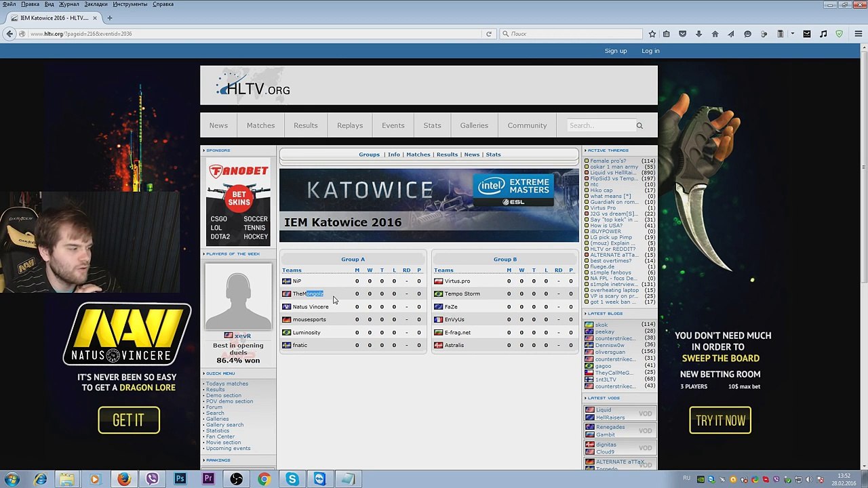
Task: Click the GET IT button on NaVi ad
Action: point(129,420)
